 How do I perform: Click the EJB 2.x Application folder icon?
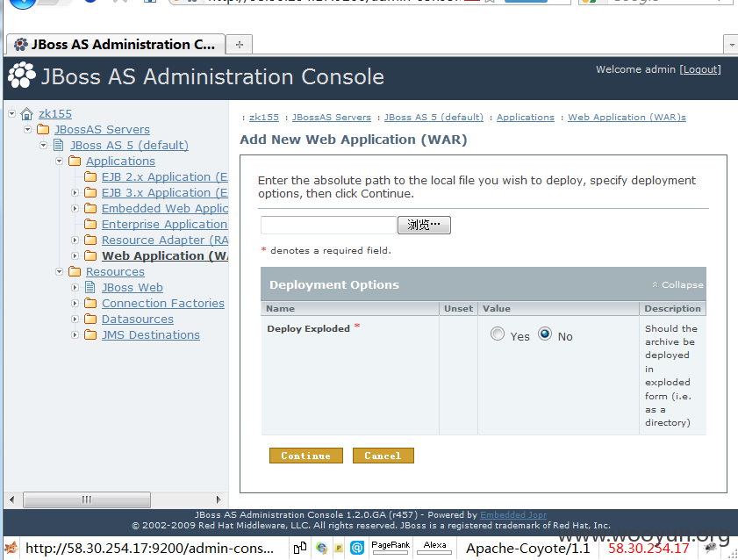pos(90,177)
